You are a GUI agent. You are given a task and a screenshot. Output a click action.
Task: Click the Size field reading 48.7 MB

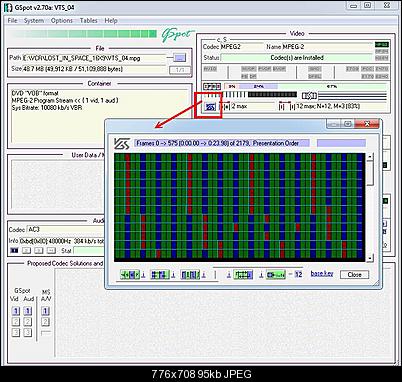(94, 69)
